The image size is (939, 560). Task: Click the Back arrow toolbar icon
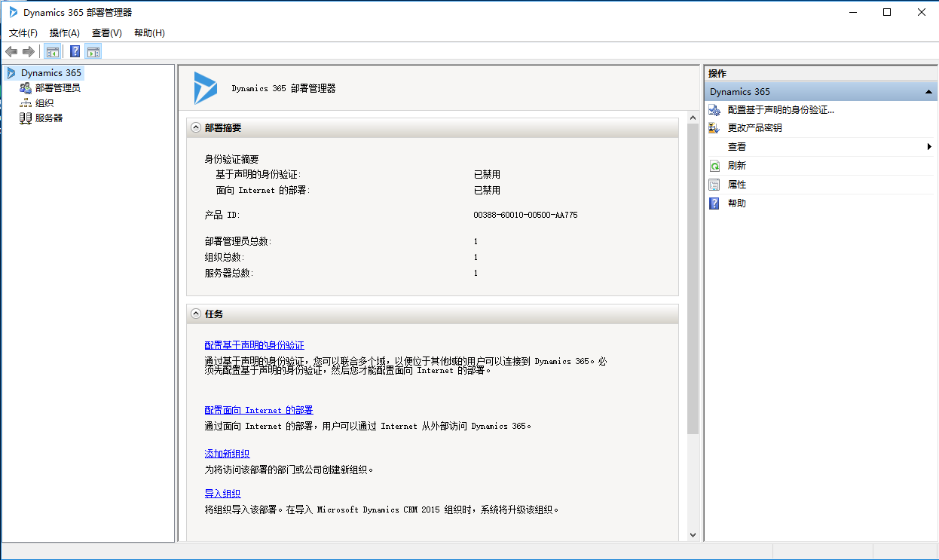[11, 51]
